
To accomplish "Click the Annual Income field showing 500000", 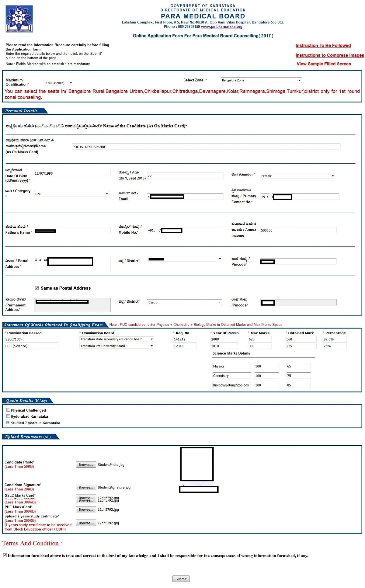I will (x=298, y=230).
